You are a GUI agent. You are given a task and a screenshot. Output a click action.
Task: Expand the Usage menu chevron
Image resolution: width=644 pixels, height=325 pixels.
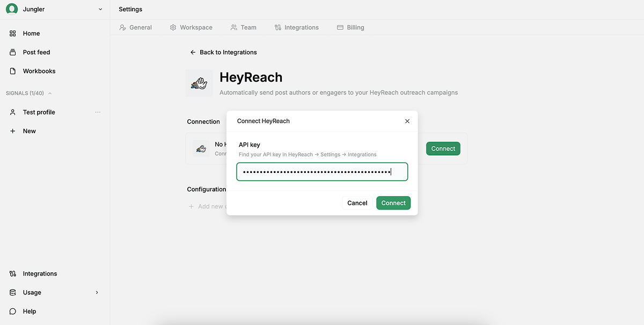(x=97, y=292)
